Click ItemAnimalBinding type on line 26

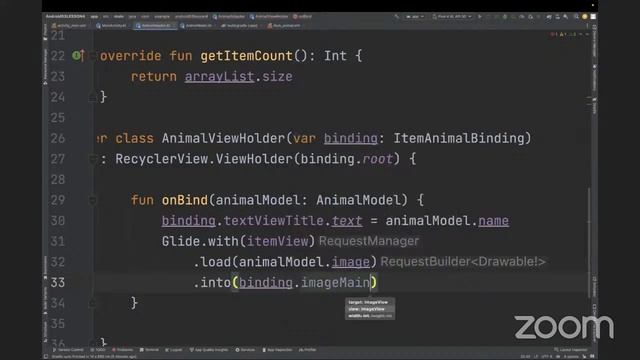[459, 138]
